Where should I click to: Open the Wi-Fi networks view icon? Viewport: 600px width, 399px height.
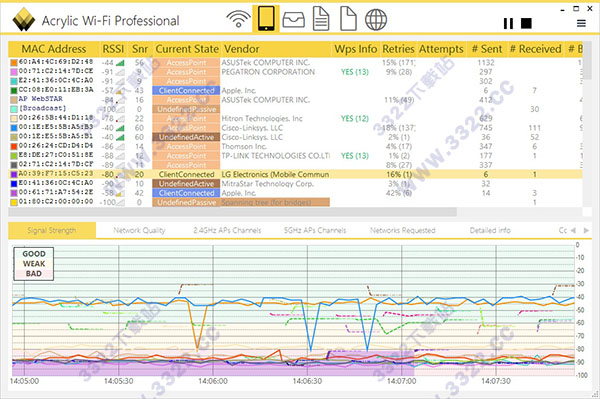coord(238,19)
